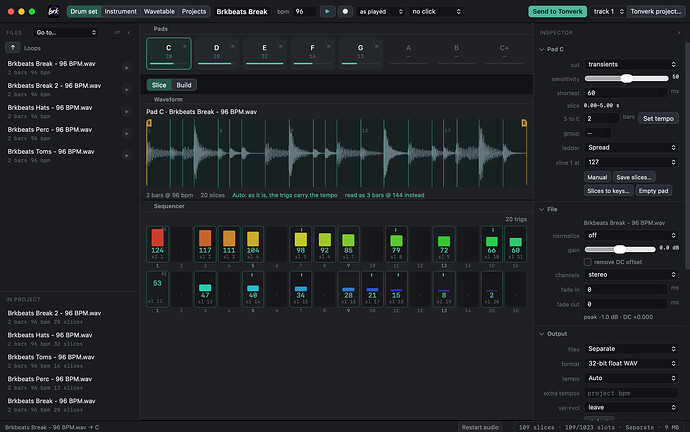This screenshot has width=690, height=432.
Task: Click the Set tempo button
Action: pos(658,118)
